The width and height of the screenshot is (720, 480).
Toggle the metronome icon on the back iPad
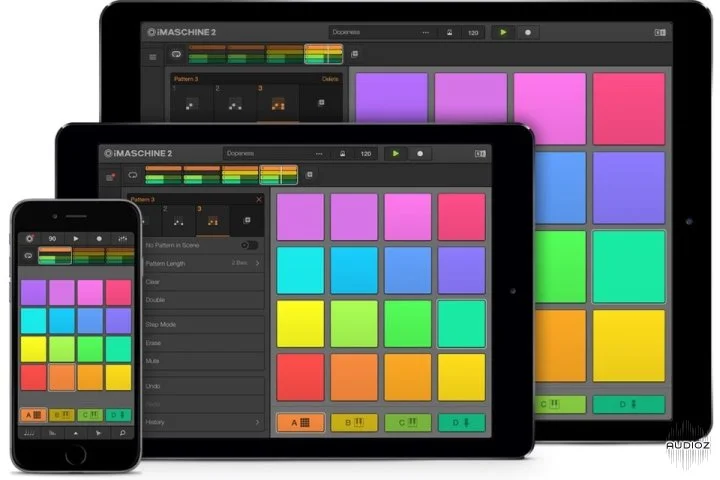[x=450, y=32]
